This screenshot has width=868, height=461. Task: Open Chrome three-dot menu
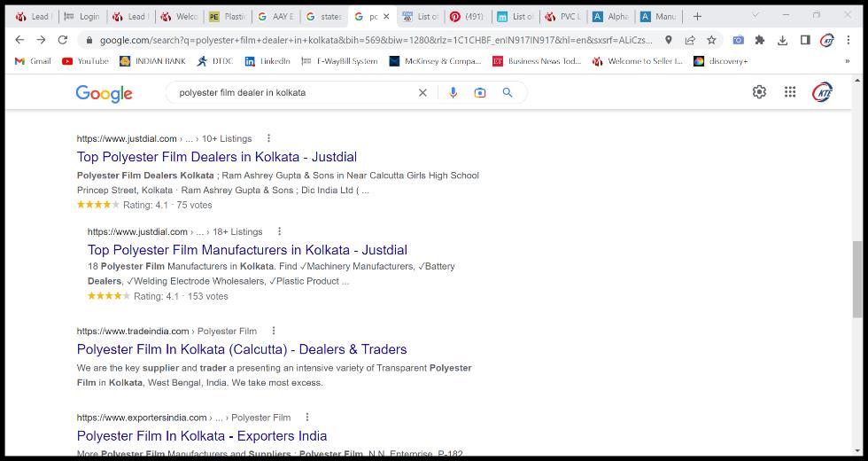pos(849,40)
